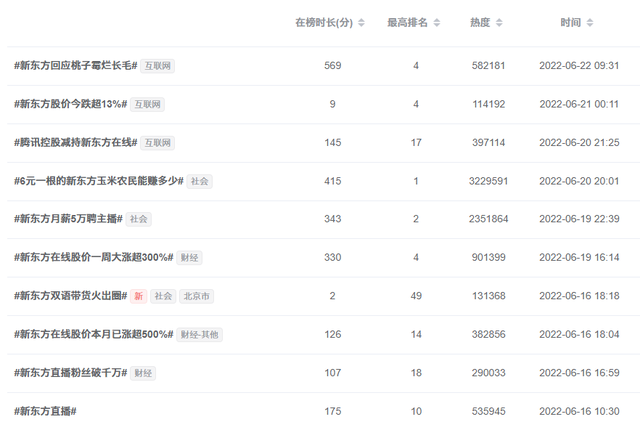Select duration value 330
The width and height of the screenshot is (640, 430).
333,257
